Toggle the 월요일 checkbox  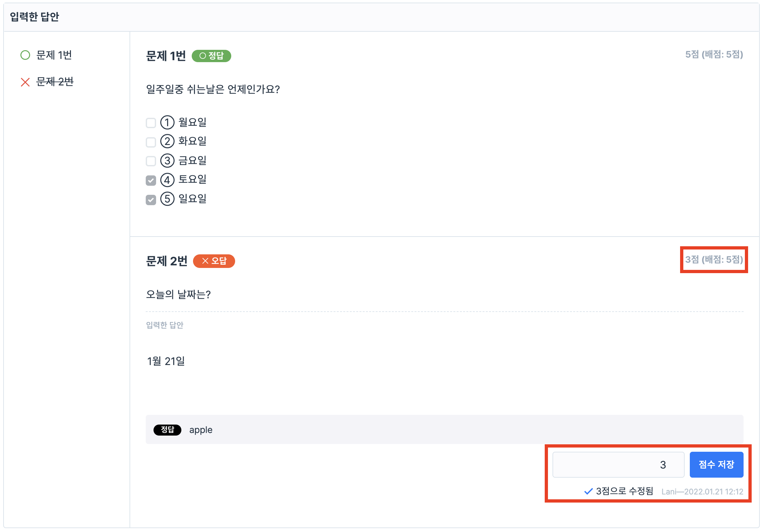[151, 123]
